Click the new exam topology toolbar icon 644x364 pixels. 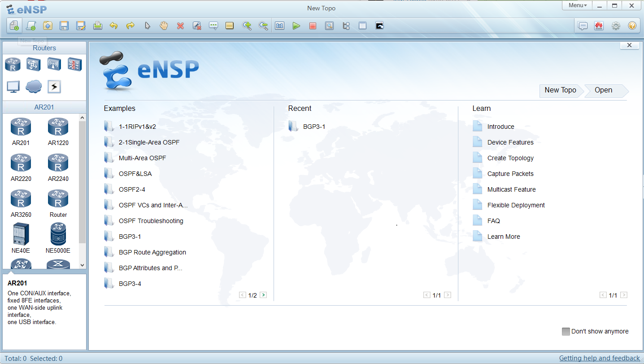coord(31,26)
